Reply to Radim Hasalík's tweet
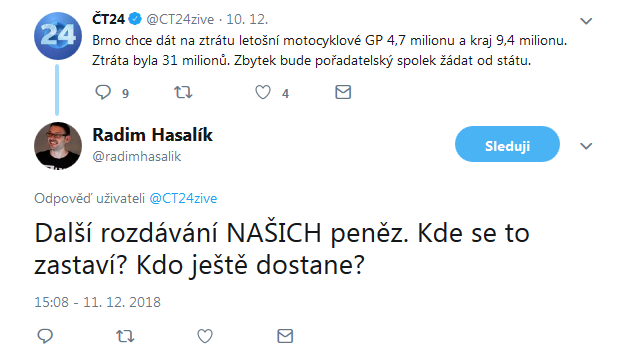The image size is (622, 361). pos(45,336)
